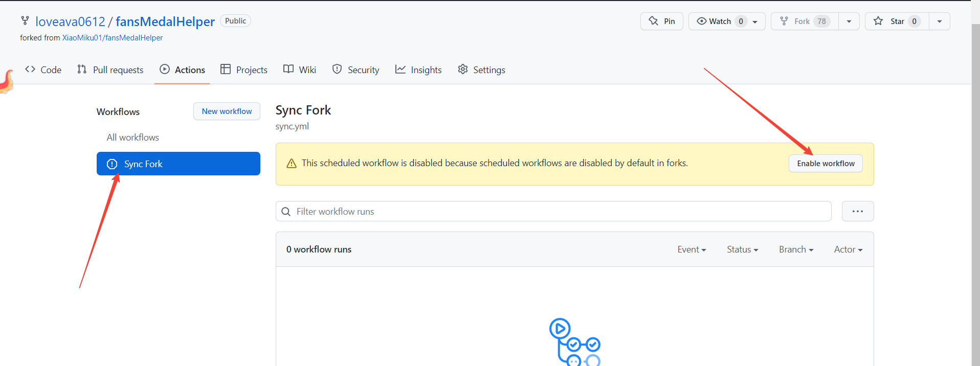Focus the Filter workflow runs search field

(558, 212)
